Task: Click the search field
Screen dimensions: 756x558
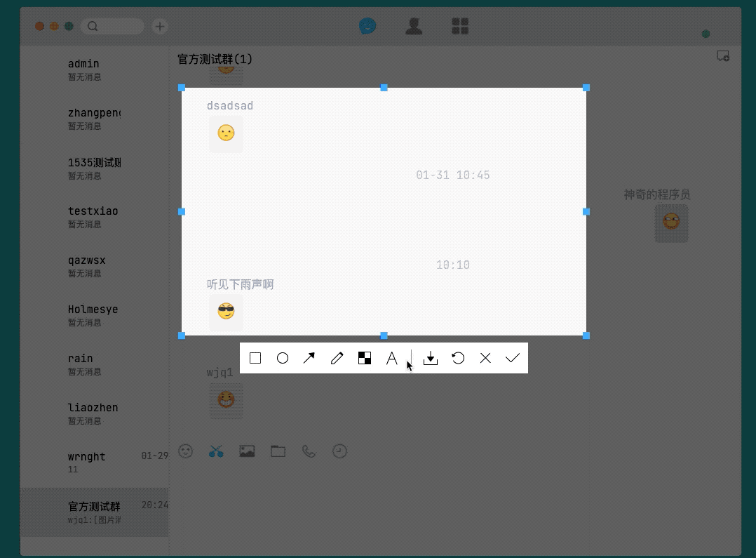Action: point(112,26)
